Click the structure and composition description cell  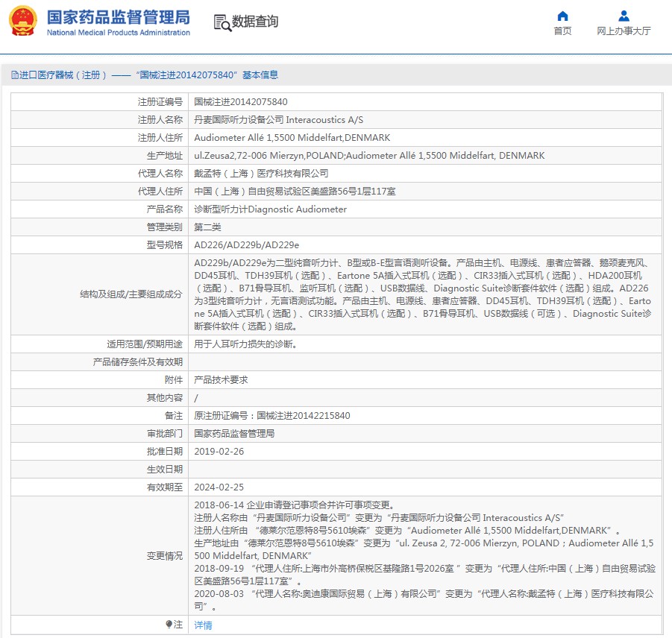click(424, 294)
